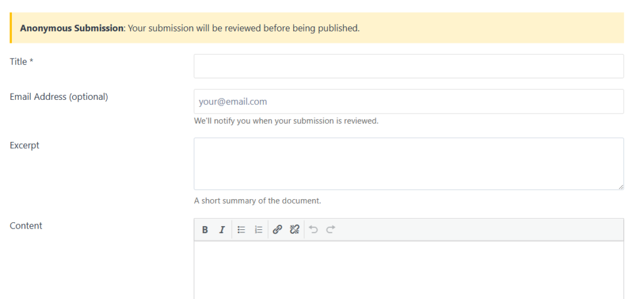
Task: Click the undo arrow in editor toolbar
Action: tap(314, 230)
